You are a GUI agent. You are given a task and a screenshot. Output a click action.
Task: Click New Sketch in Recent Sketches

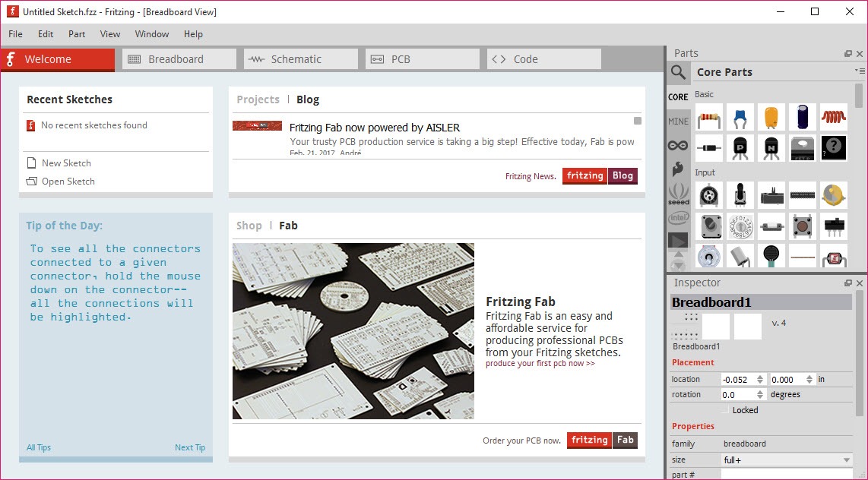(66, 163)
